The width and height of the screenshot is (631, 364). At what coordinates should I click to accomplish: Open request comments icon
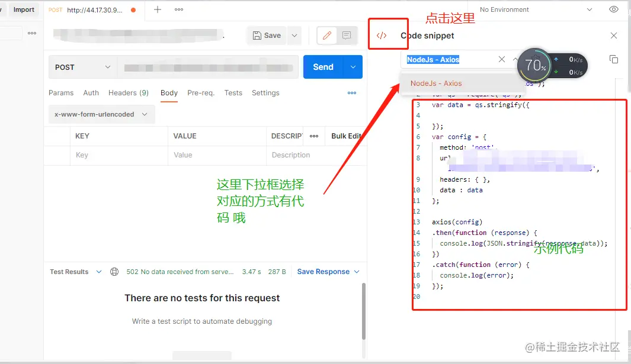pos(345,36)
